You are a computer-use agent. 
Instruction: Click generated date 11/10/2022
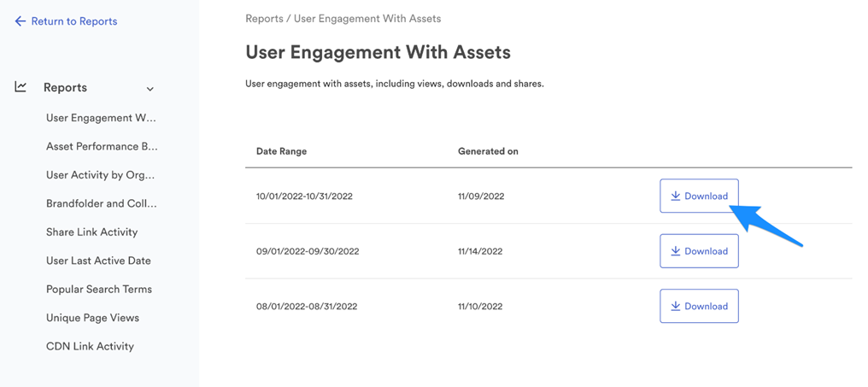(480, 306)
